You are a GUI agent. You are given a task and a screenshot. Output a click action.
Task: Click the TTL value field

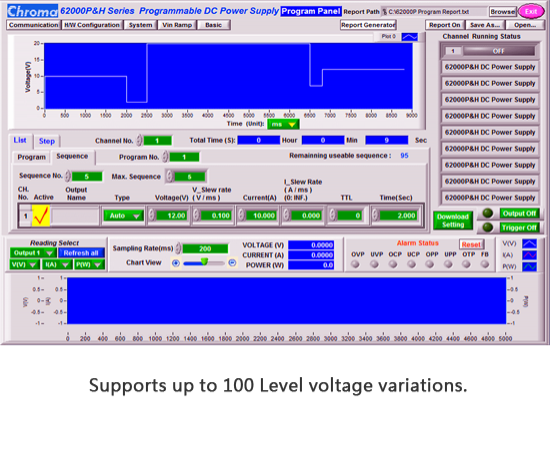(x=350, y=215)
